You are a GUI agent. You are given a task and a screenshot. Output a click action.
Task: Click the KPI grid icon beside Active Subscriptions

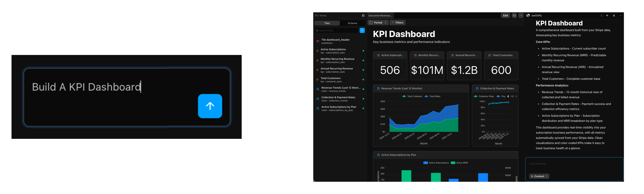tap(317, 51)
